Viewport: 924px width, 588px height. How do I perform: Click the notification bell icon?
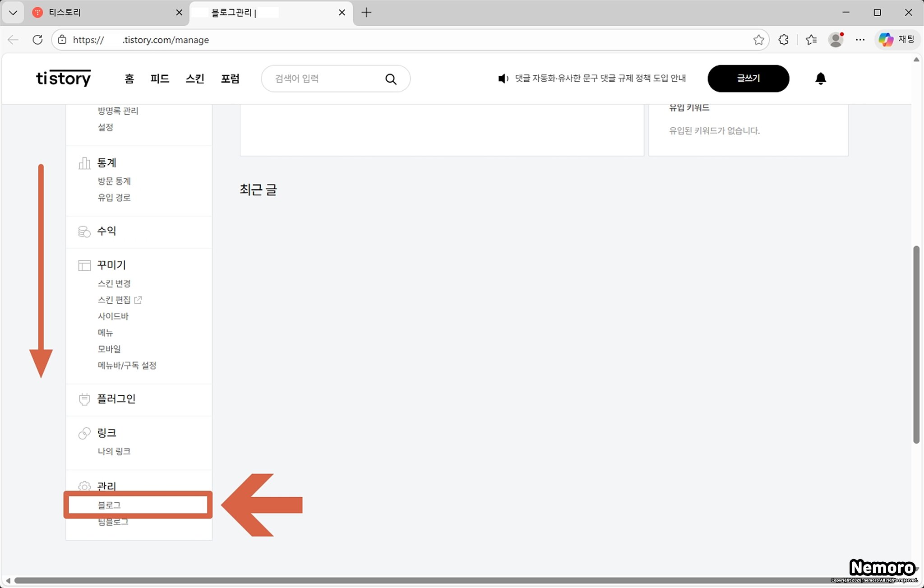point(820,79)
